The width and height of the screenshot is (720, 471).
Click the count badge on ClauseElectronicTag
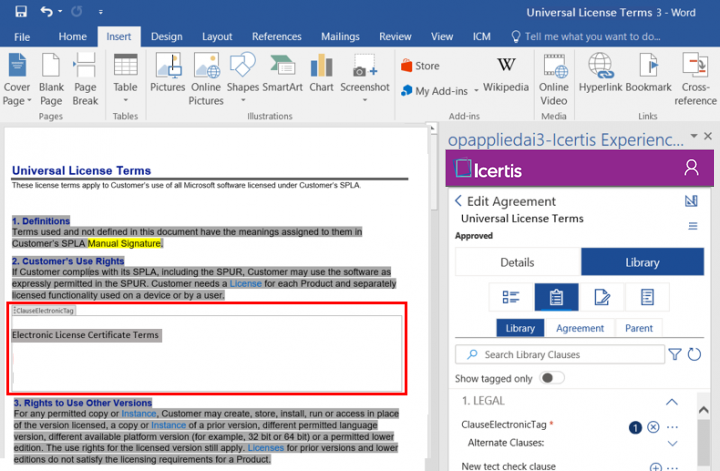(635, 428)
